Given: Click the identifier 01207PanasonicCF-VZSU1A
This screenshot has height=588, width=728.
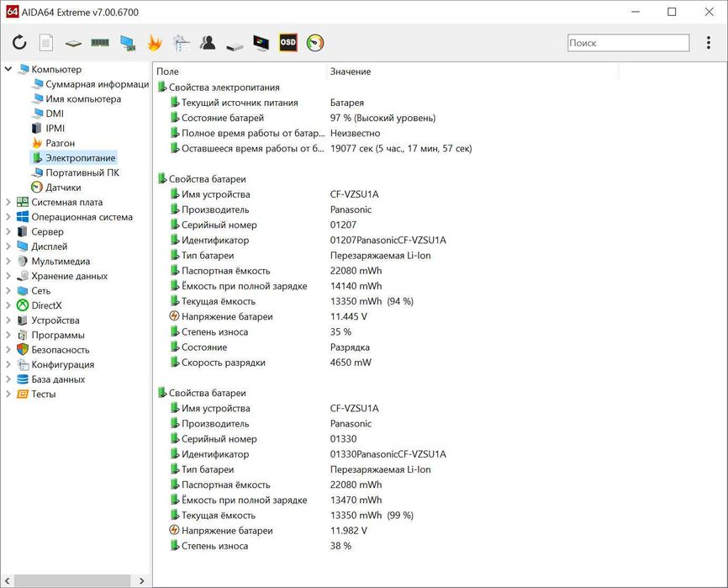Looking at the screenshot, I should [x=388, y=240].
